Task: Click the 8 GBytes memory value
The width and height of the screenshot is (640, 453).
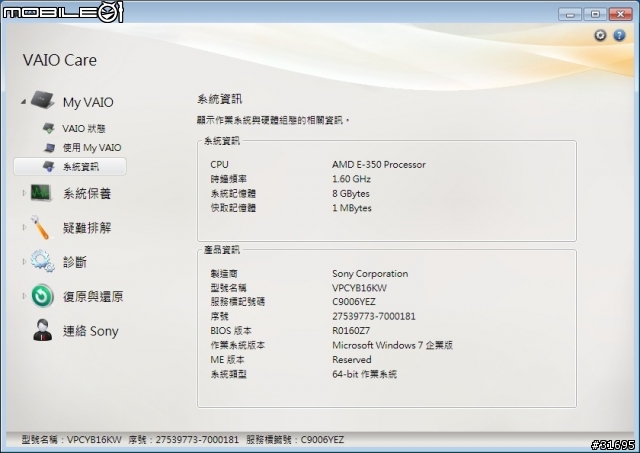Action: [351, 193]
